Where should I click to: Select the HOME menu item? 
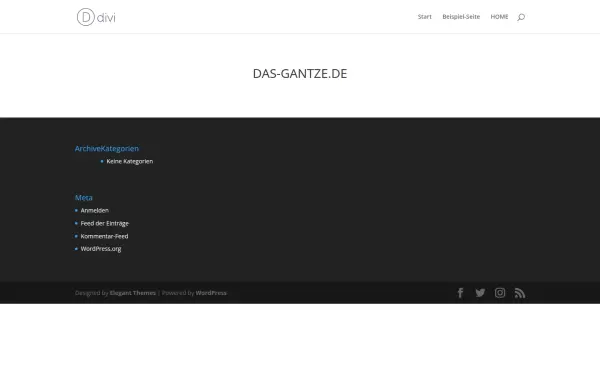coord(499,17)
